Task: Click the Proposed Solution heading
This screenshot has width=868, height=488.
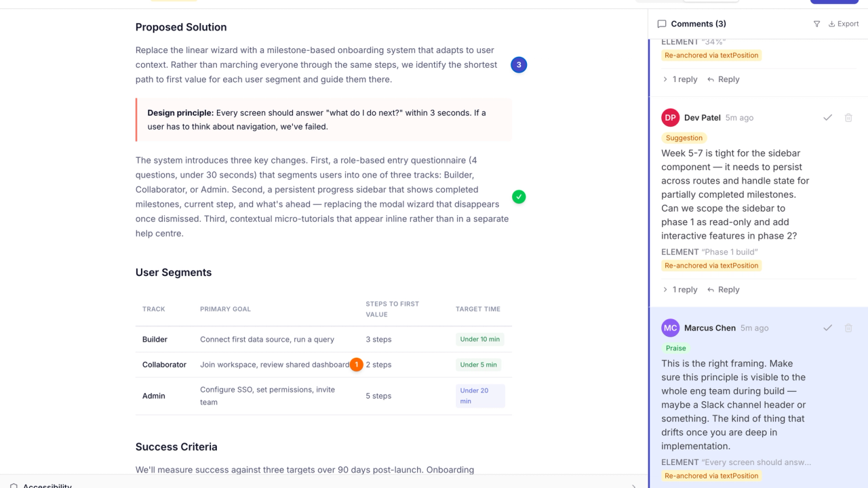Action: click(181, 27)
